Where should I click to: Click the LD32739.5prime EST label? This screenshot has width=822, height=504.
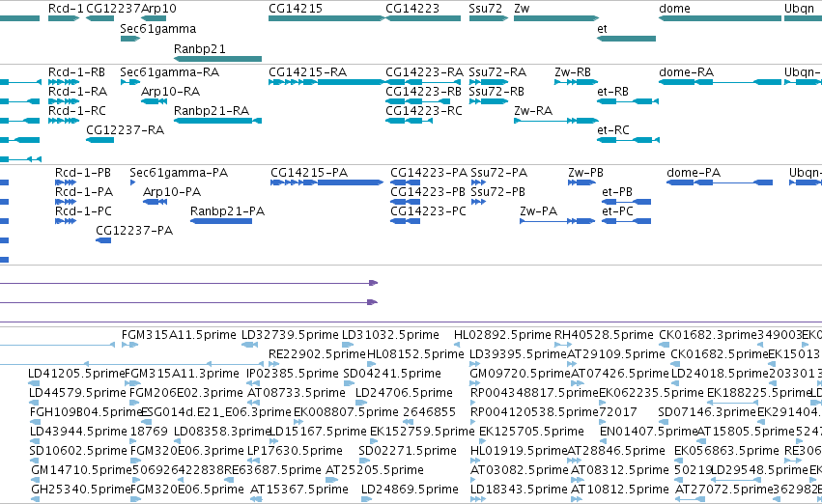pyautogui.click(x=290, y=335)
